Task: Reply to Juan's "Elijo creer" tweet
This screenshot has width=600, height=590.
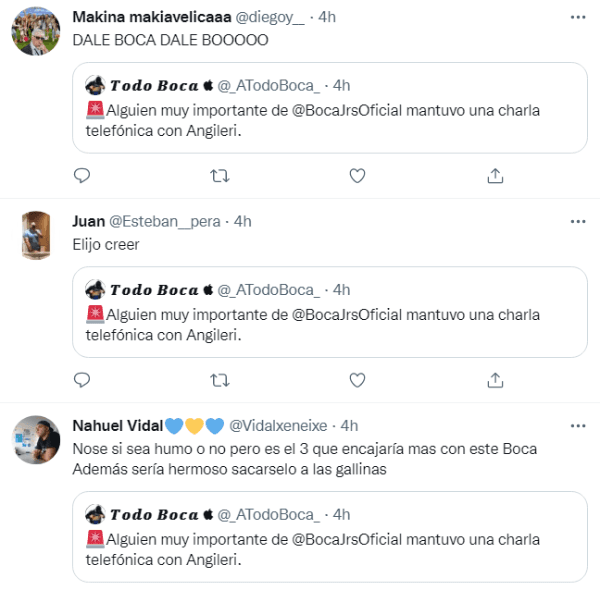Action: [x=82, y=380]
